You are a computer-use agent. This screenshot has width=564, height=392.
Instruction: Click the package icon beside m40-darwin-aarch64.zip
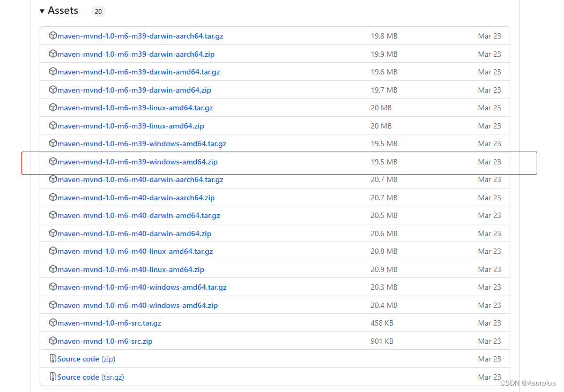[53, 197]
